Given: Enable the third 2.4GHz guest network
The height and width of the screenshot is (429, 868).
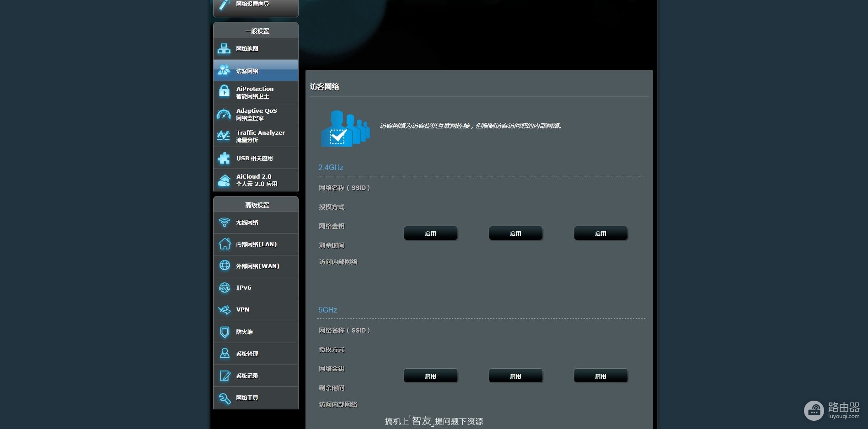Looking at the screenshot, I should pyautogui.click(x=601, y=233).
